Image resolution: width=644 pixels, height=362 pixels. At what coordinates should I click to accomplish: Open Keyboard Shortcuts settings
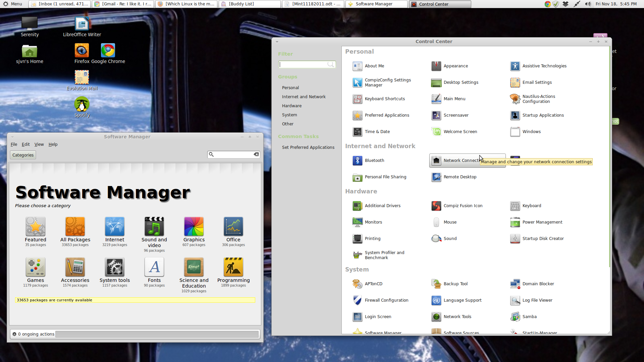click(x=379, y=99)
